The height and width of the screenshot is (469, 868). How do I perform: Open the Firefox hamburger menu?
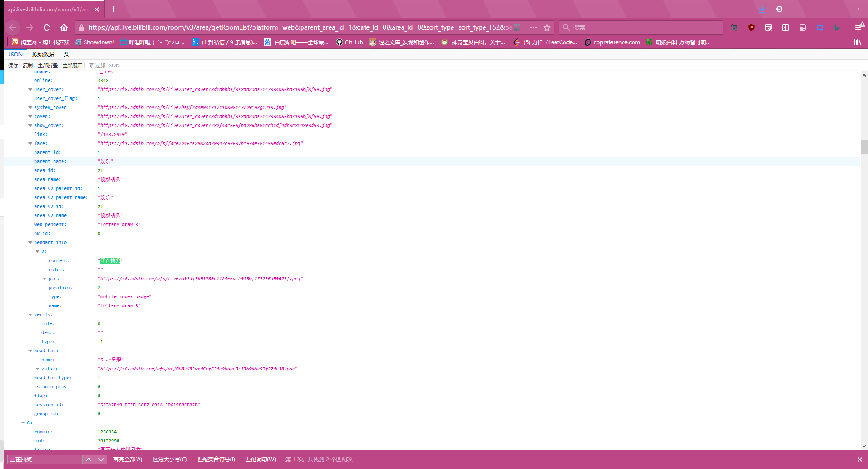(x=859, y=27)
